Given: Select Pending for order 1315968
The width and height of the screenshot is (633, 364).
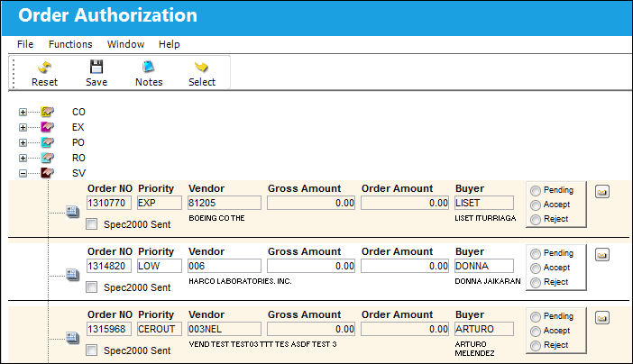Looking at the screenshot, I should click(x=536, y=316).
